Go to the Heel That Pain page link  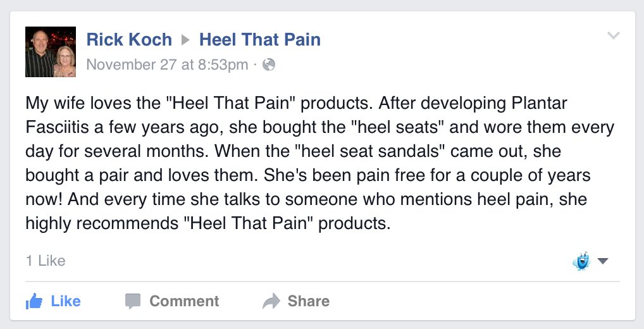coord(260,40)
